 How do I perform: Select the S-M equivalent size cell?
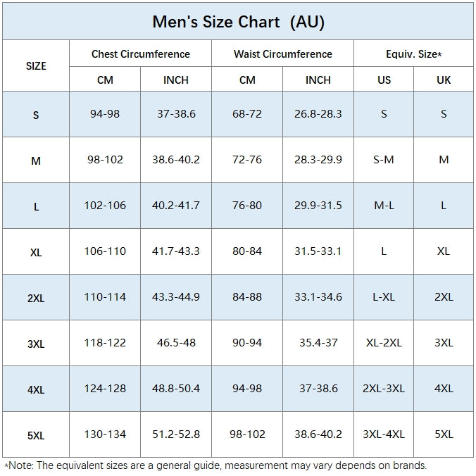coord(384,160)
